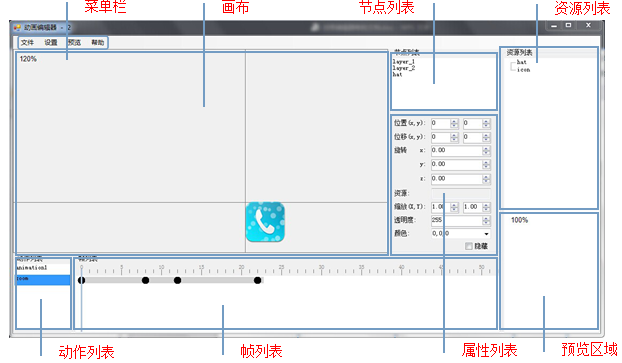Select hat in the node list

tap(397, 74)
